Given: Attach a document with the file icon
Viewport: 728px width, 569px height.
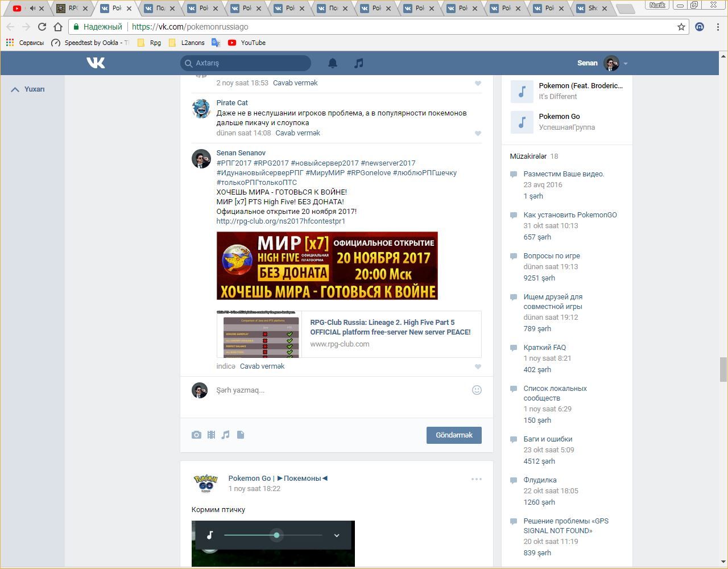Looking at the screenshot, I should pos(241,435).
